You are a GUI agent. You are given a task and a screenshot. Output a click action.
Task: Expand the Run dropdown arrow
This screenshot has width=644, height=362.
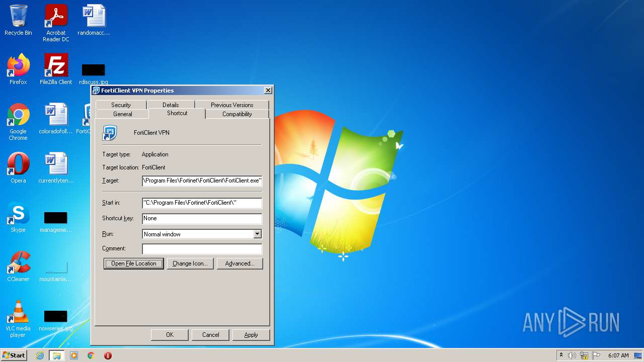[x=257, y=234]
